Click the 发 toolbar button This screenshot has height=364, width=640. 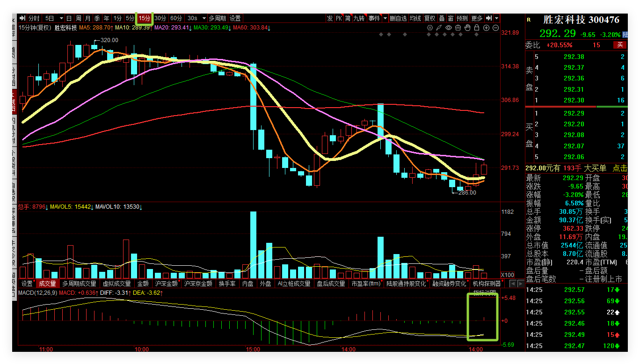point(330,18)
